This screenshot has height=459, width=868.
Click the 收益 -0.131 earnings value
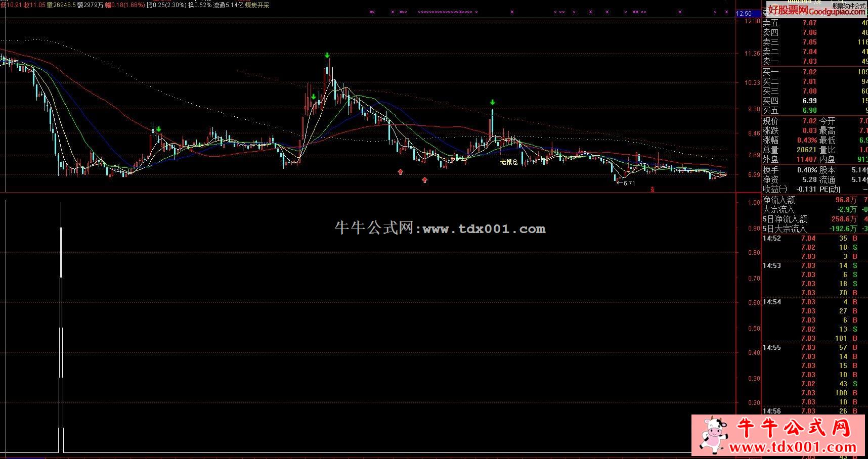point(806,189)
